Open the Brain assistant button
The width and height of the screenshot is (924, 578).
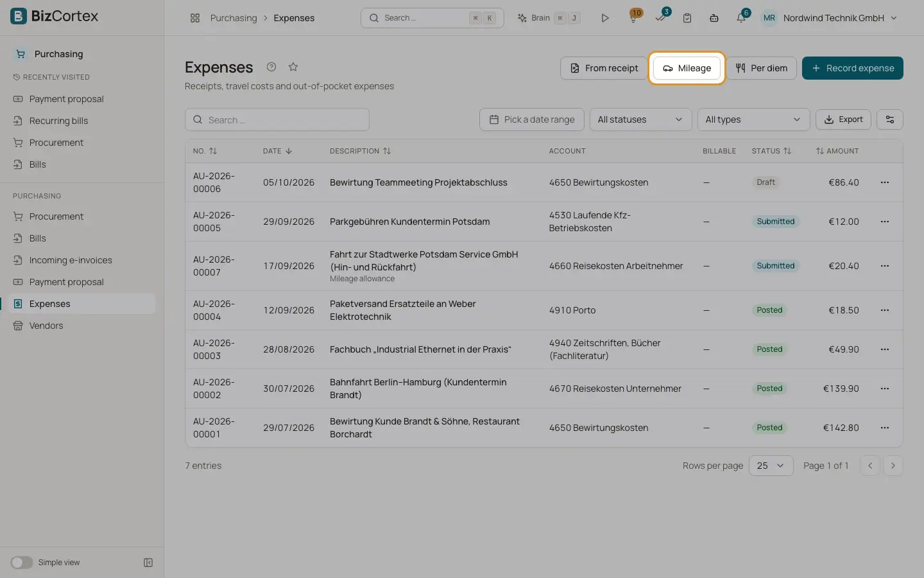[x=549, y=18]
